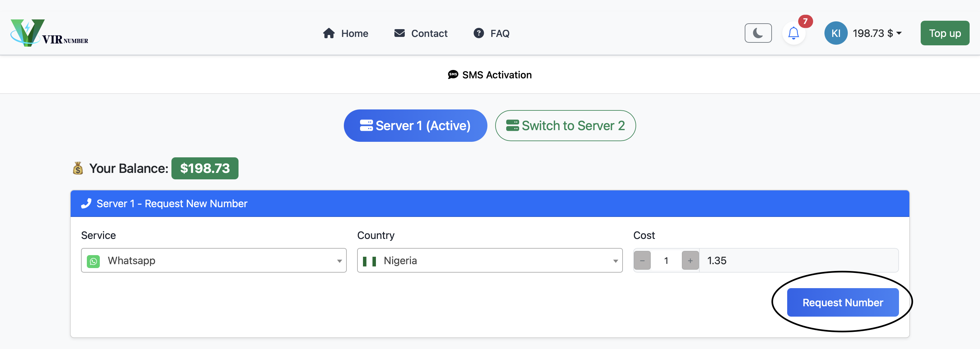The width and height of the screenshot is (980, 349).
Task: Click the envelope Contact icon
Action: (399, 33)
